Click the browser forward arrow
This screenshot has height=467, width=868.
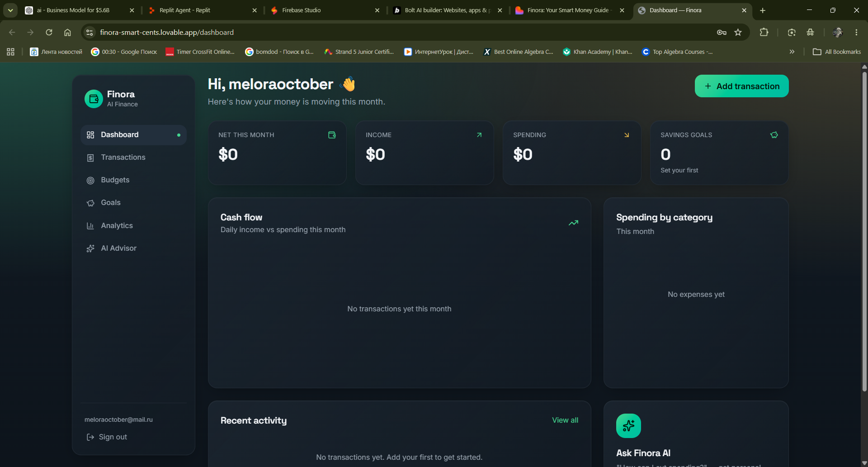(x=30, y=32)
